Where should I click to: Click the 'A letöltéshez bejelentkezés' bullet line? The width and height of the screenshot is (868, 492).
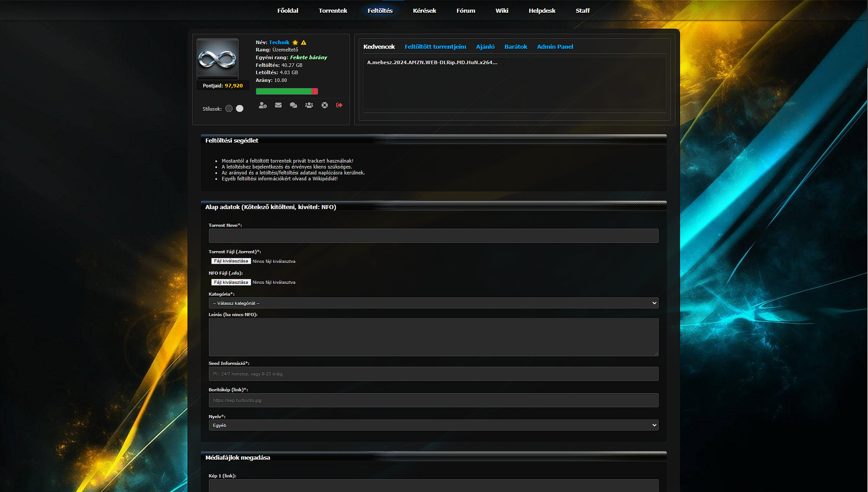[287, 167]
